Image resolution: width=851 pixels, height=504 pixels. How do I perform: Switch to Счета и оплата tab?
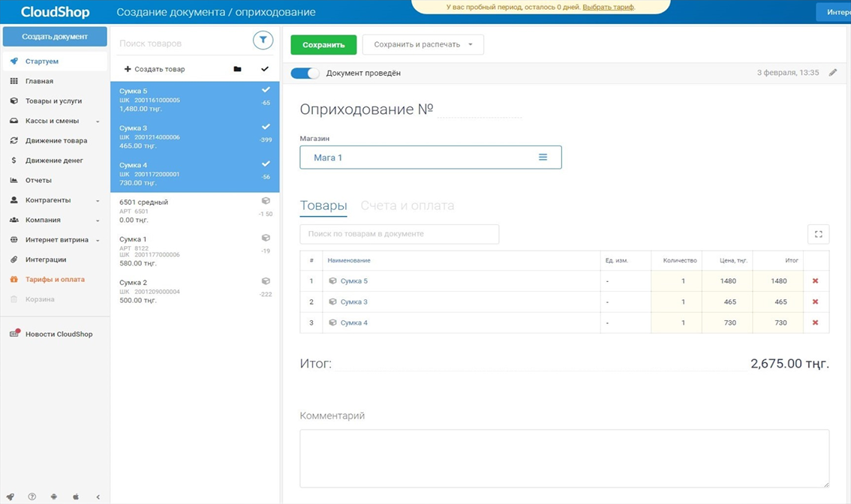[x=407, y=205]
